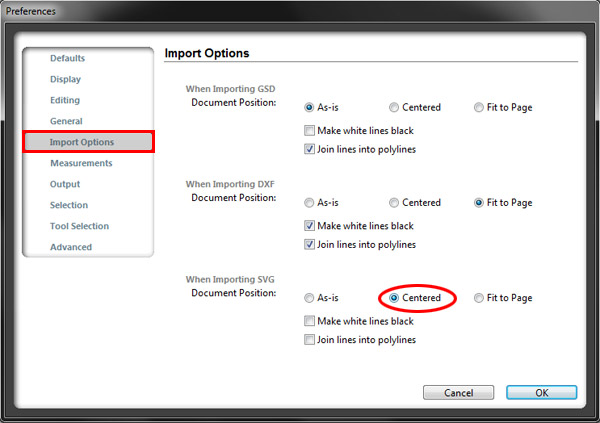
Task: Switch to Output preferences
Action: (65, 184)
